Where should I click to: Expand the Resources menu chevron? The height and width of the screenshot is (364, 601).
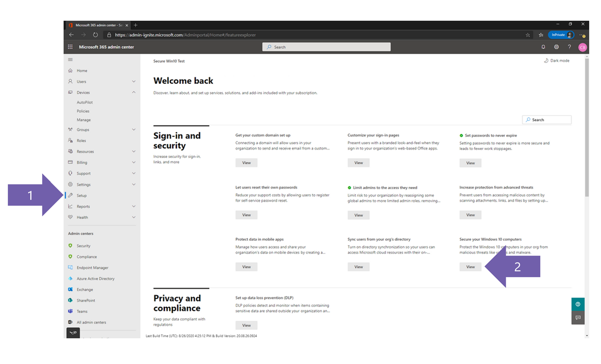click(134, 151)
